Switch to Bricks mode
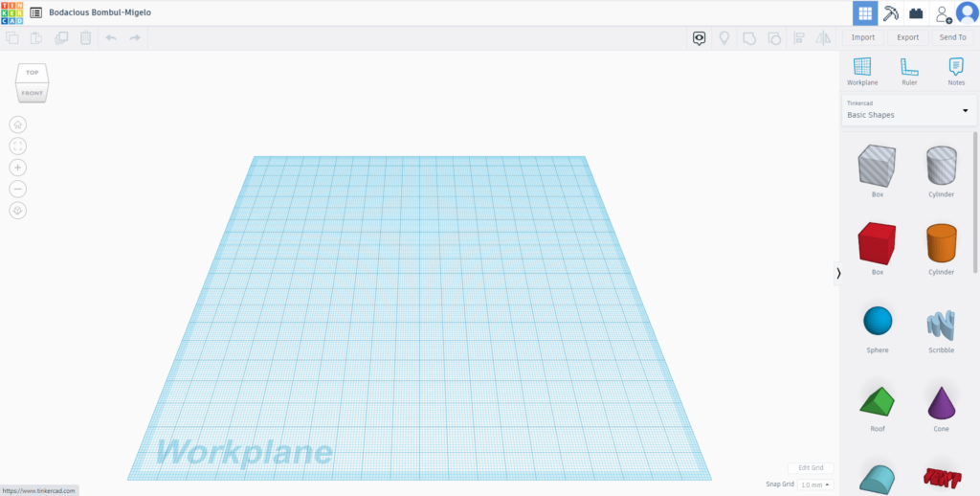The image size is (980, 496). 916,13
